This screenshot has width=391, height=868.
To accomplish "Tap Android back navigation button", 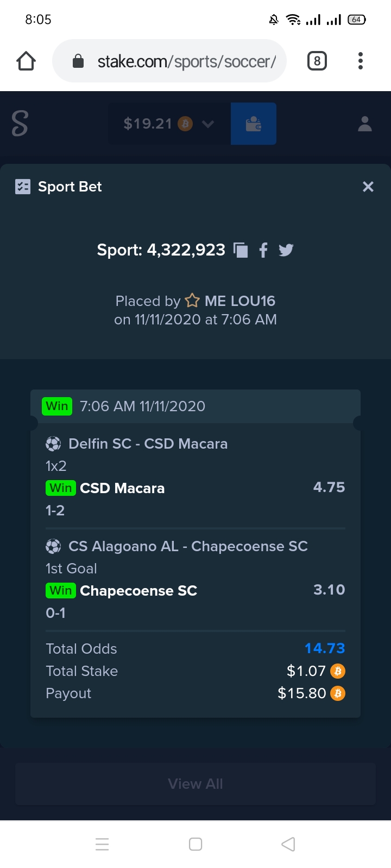I will click(x=288, y=844).
